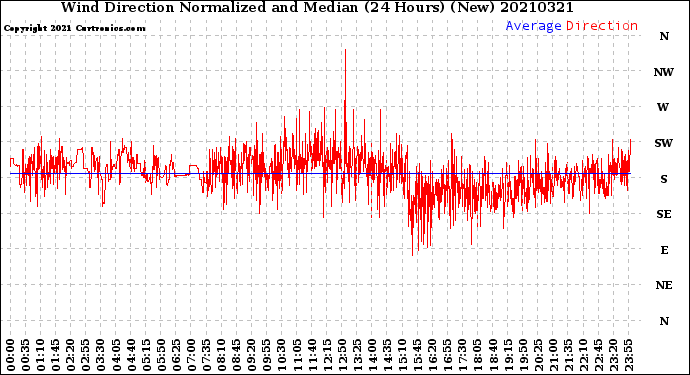
Task: Click the "05:15" time label
Action: [x=147, y=355]
